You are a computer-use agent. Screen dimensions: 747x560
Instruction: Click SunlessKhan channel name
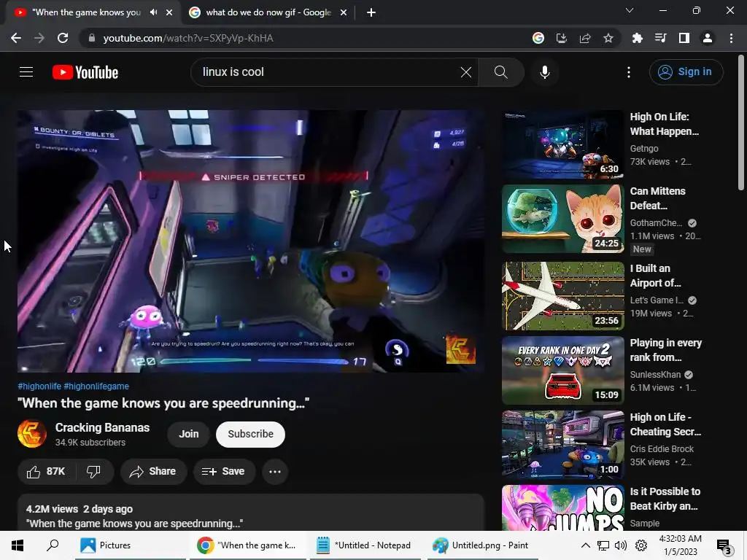655,374
